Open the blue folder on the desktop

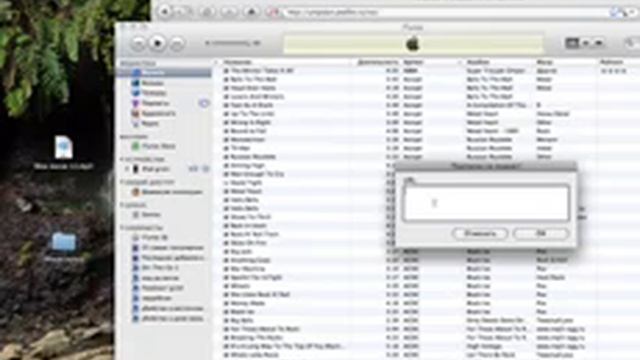(64, 242)
